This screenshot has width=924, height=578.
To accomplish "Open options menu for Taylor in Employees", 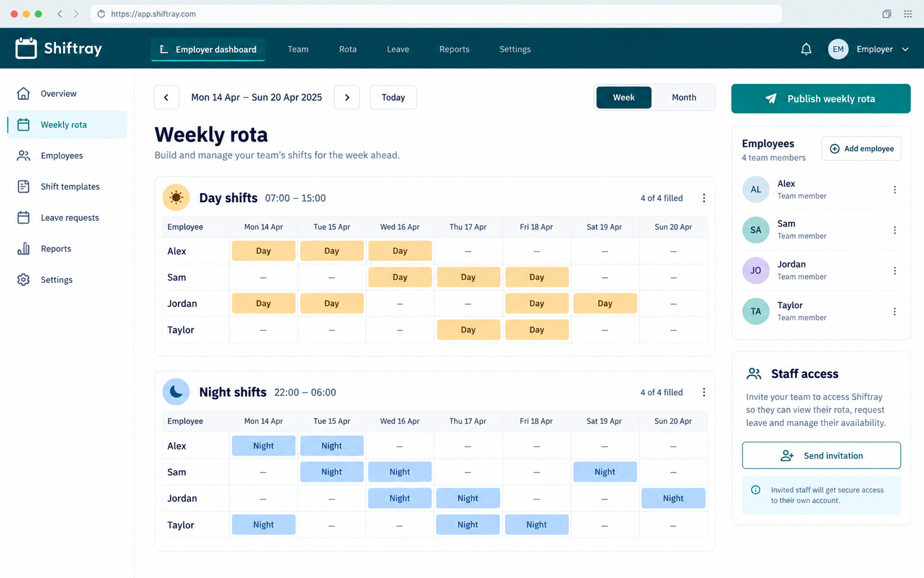I will [x=894, y=312].
